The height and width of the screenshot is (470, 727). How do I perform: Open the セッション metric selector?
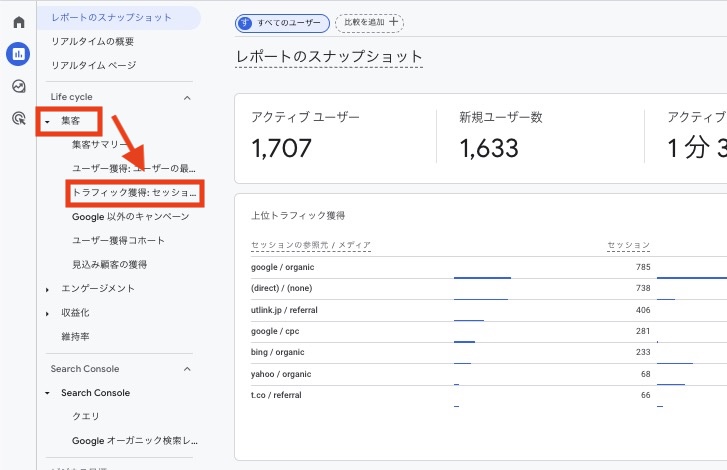[x=629, y=245]
